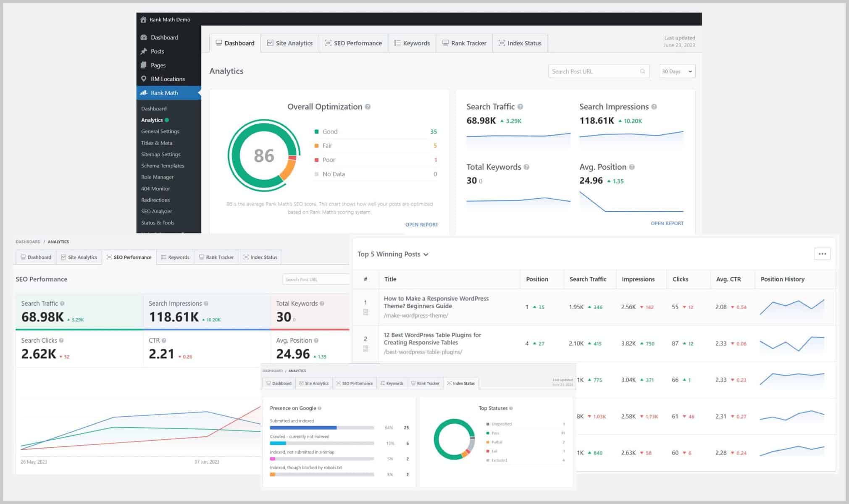This screenshot has width=849, height=504.
Task: Open the Index Status tab at top
Action: tap(520, 43)
